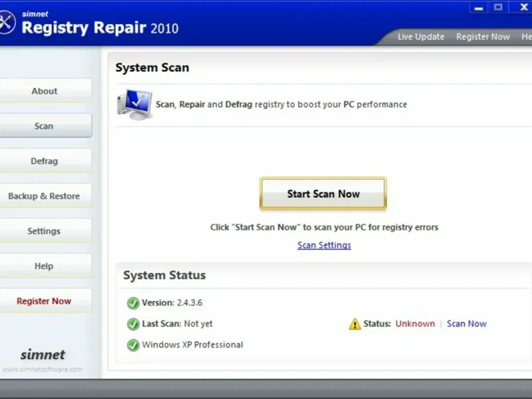The width and height of the screenshot is (532, 399).
Task: Click the System Scan heading
Action: (x=152, y=68)
